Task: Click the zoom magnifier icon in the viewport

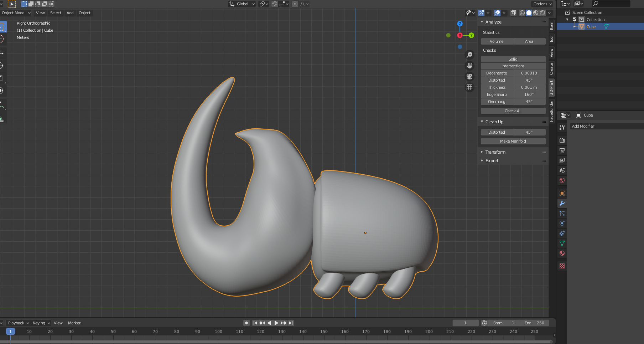Action: pyautogui.click(x=470, y=55)
